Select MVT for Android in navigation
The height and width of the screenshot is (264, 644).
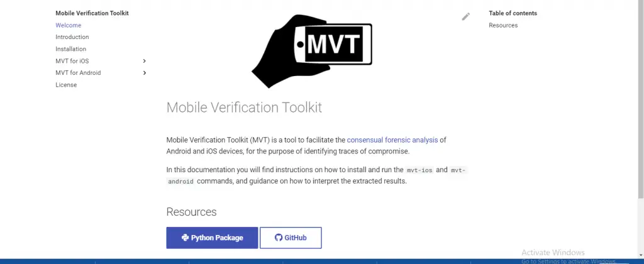(78, 73)
